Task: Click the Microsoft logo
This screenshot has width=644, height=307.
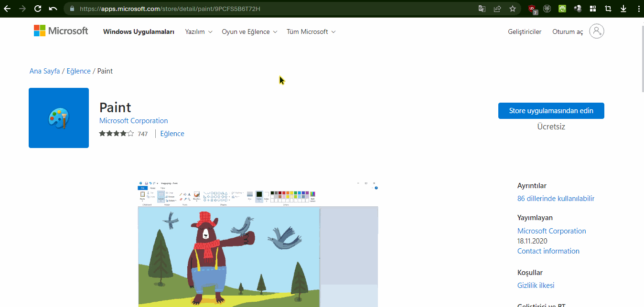Action: (61, 31)
